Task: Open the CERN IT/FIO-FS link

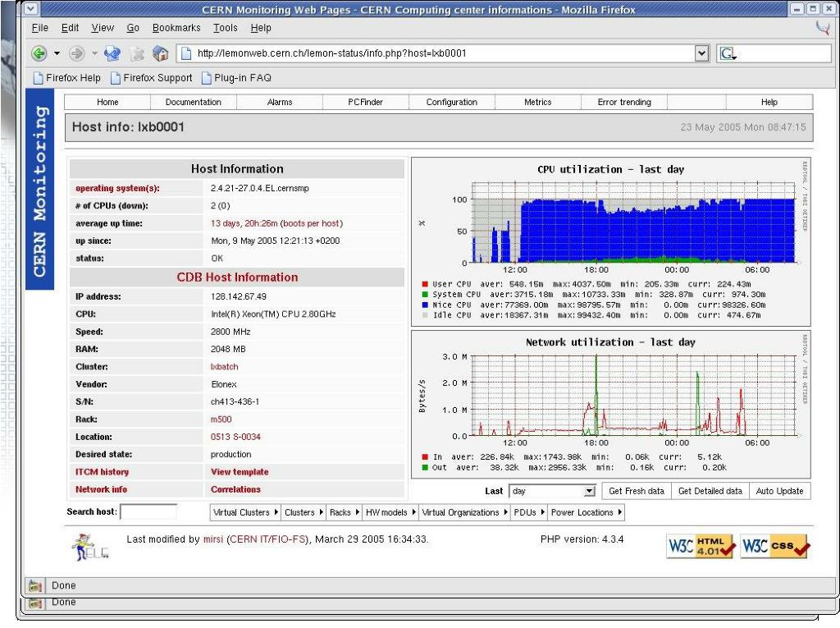Action: coord(268,539)
